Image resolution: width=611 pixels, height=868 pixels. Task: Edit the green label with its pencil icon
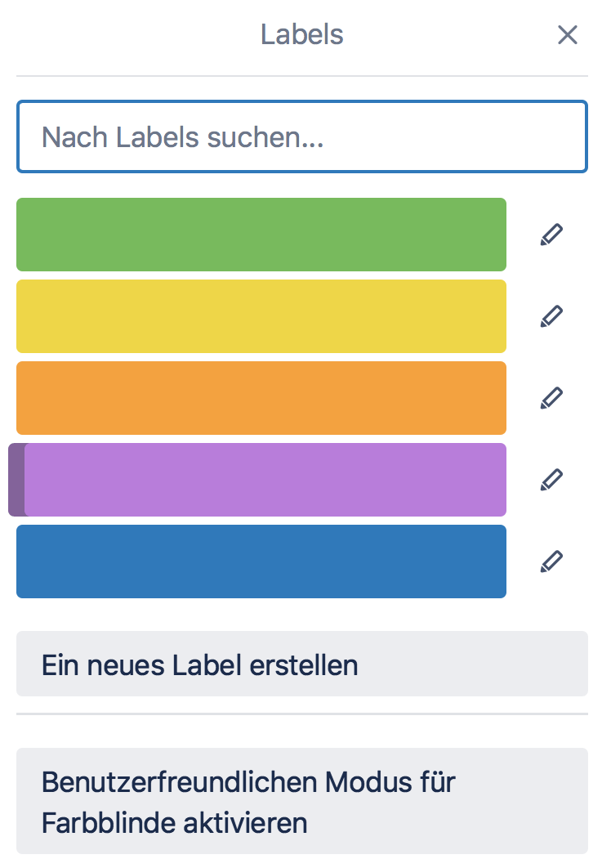pyautogui.click(x=551, y=235)
